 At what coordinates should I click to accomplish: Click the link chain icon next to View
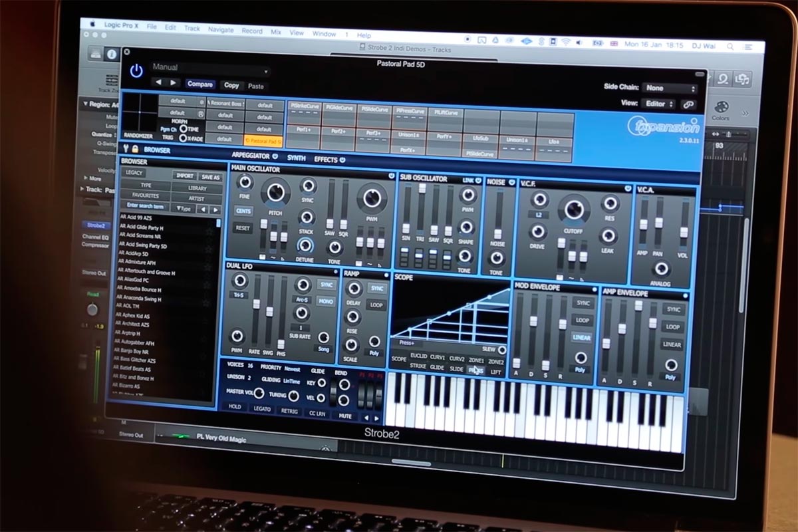pyautogui.click(x=688, y=104)
